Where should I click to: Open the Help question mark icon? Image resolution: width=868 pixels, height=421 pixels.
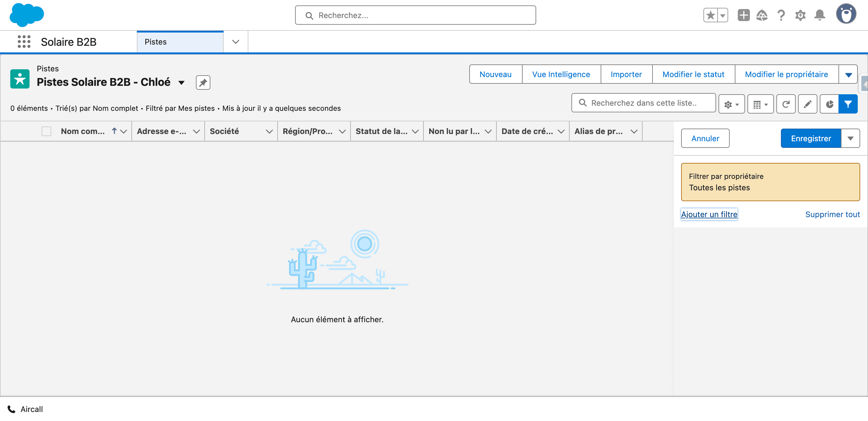781,15
